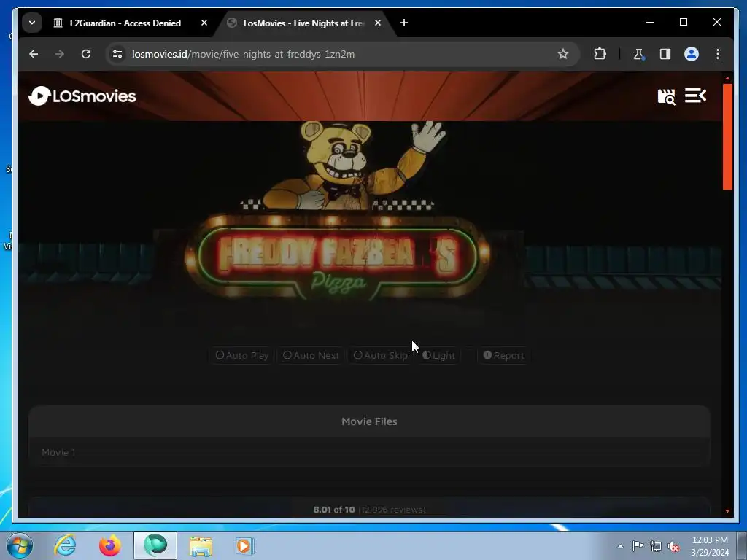Click the scrollbar up arrow
Viewport: 747px width, 560px height.
coord(727,77)
